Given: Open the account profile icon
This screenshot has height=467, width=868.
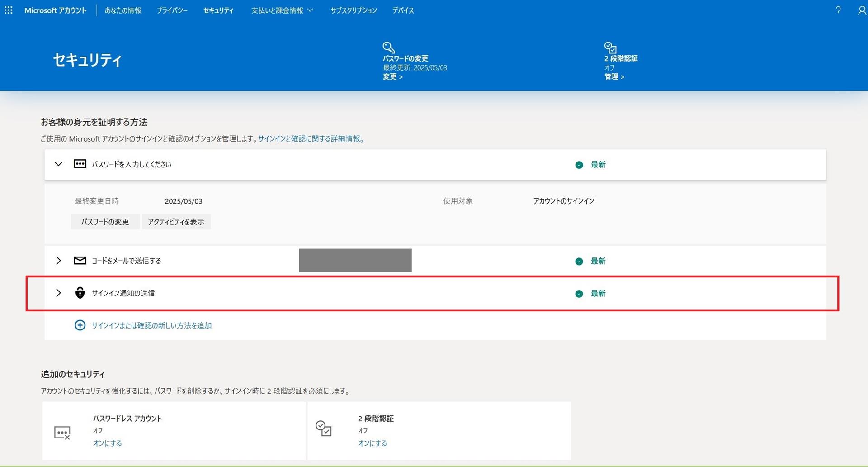Looking at the screenshot, I should click(x=862, y=10).
